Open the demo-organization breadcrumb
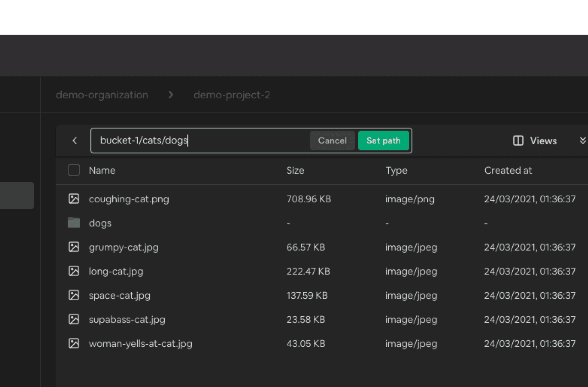Screen dimensions: 588x387 102,95
